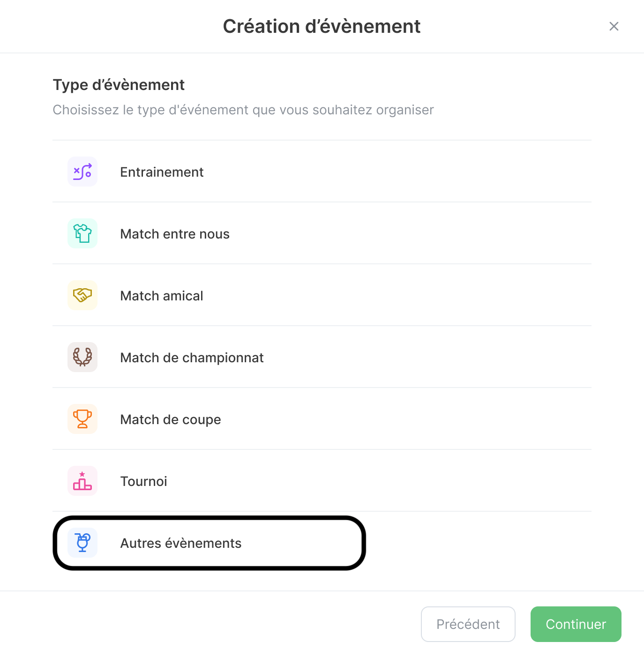Close the Création d'évènement dialog
Image resolution: width=644 pixels, height=657 pixels.
(x=614, y=26)
